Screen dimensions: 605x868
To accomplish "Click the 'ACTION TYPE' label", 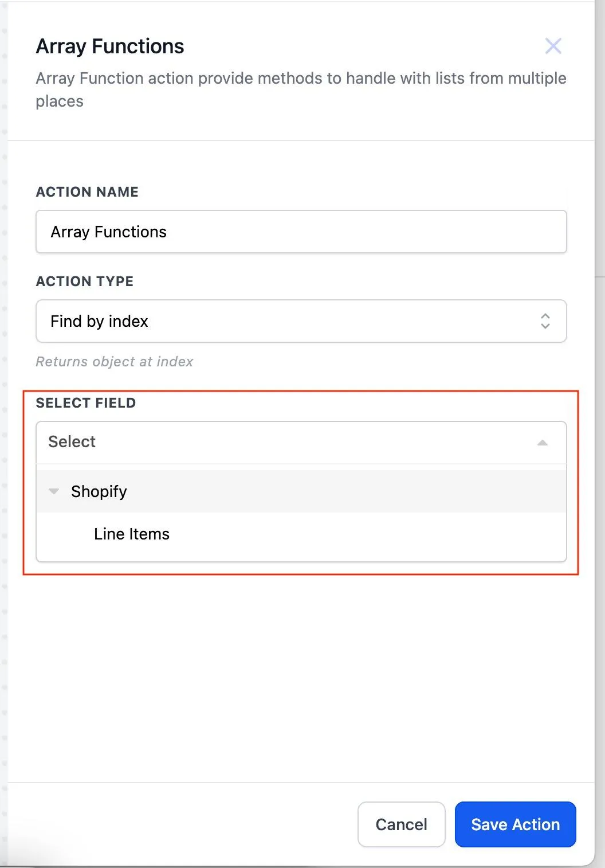I will tap(85, 281).
